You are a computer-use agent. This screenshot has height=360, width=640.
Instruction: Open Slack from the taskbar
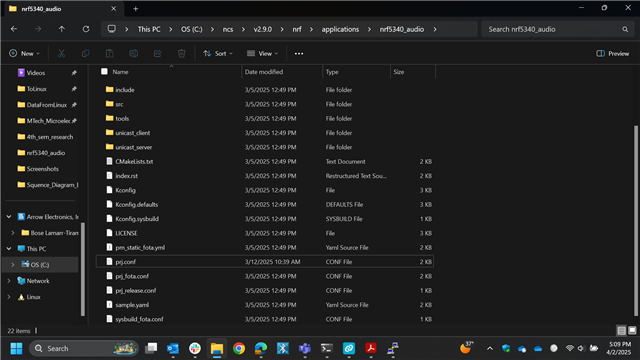tap(195, 349)
